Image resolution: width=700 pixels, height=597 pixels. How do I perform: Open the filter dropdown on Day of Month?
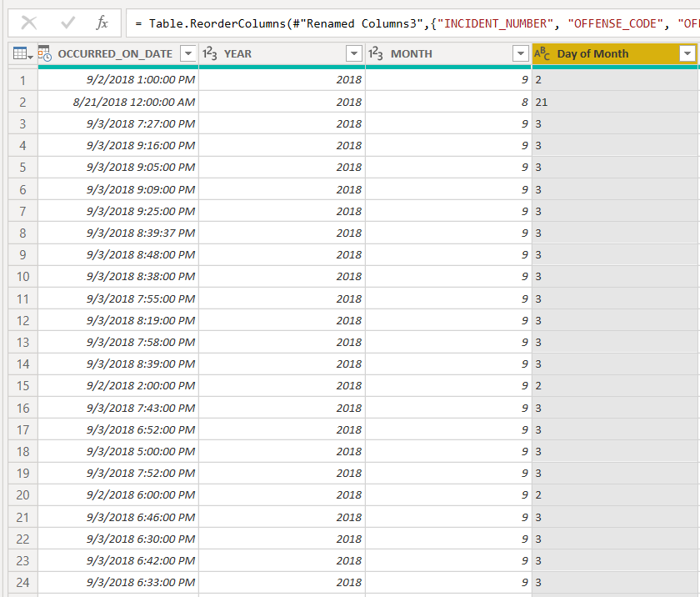pos(688,53)
